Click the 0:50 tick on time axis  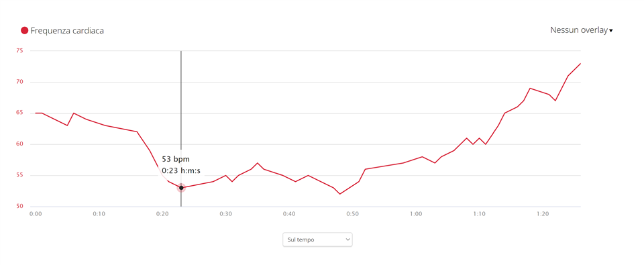[353, 214]
